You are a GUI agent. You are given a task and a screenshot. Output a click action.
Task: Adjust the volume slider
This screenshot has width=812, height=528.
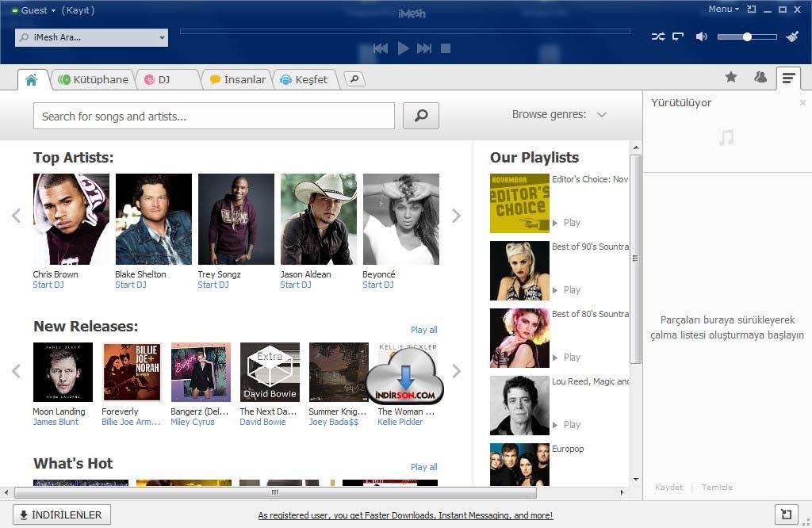click(747, 36)
